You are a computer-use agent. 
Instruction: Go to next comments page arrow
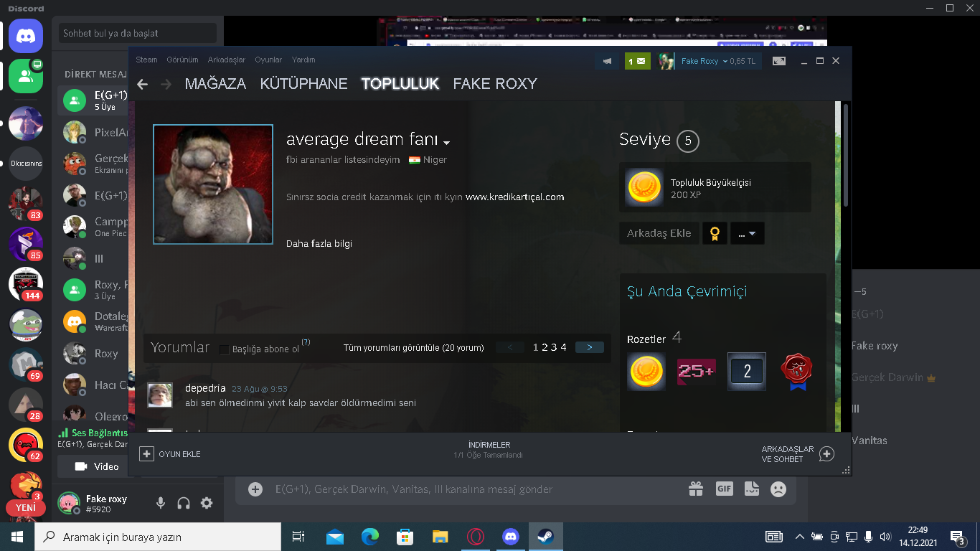(589, 347)
